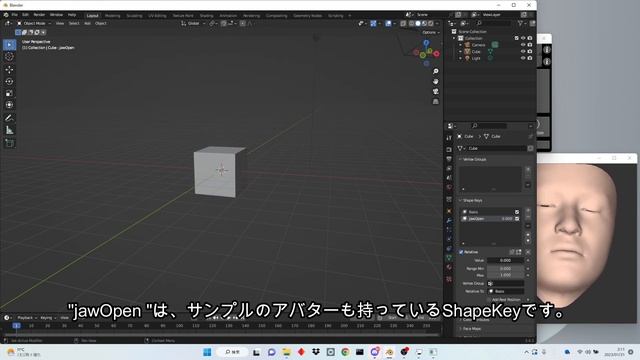The width and height of the screenshot is (640, 360).
Task: Open the viewport View menu
Action: 60,23
